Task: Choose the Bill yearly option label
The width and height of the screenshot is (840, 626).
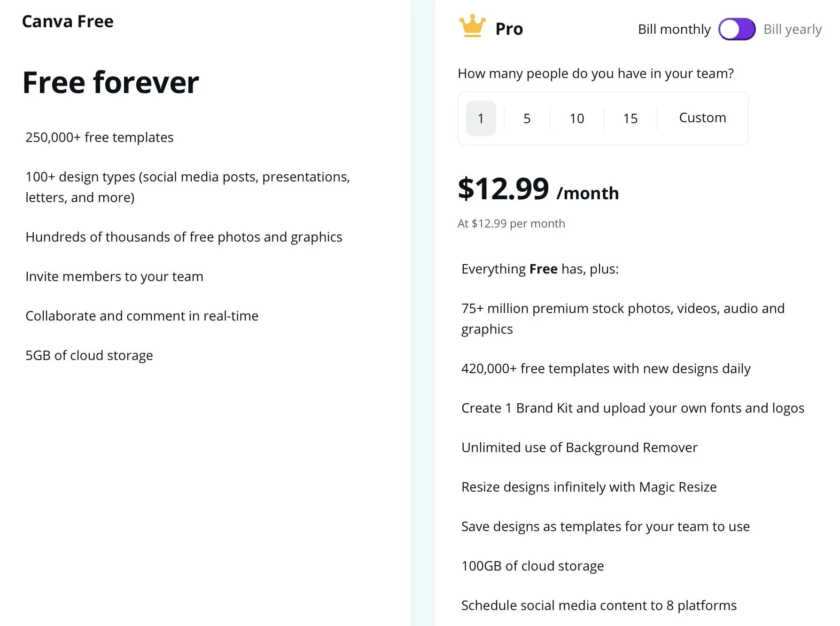Action: 792,29
